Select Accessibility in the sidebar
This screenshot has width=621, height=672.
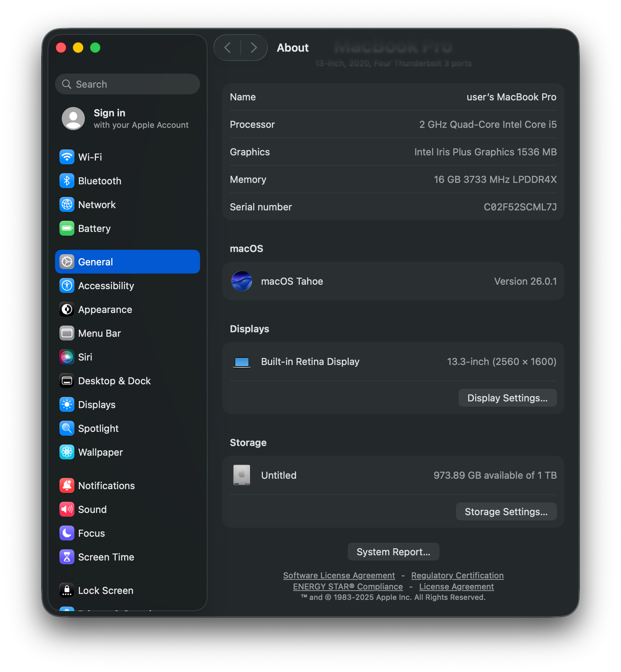pos(106,285)
